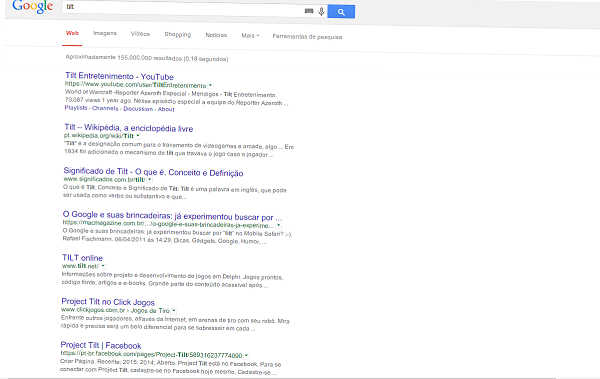600x379 pixels.
Task: Expand arrow next to significados.com.br/tilt URL
Action: (x=150, y=179)
